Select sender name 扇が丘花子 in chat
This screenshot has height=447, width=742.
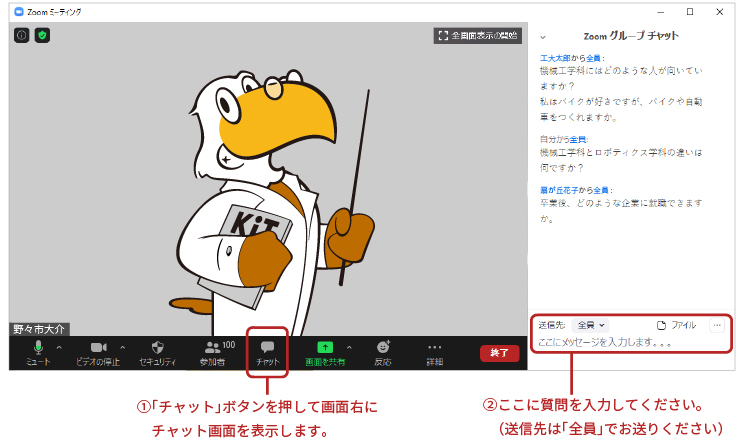pyautogui.click(x=559, y=190)
